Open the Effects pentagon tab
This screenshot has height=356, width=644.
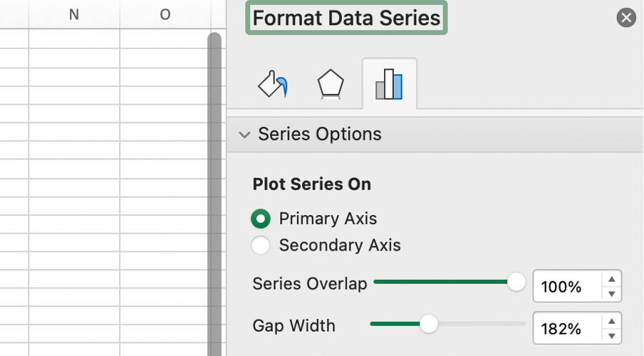click(331, 85)
